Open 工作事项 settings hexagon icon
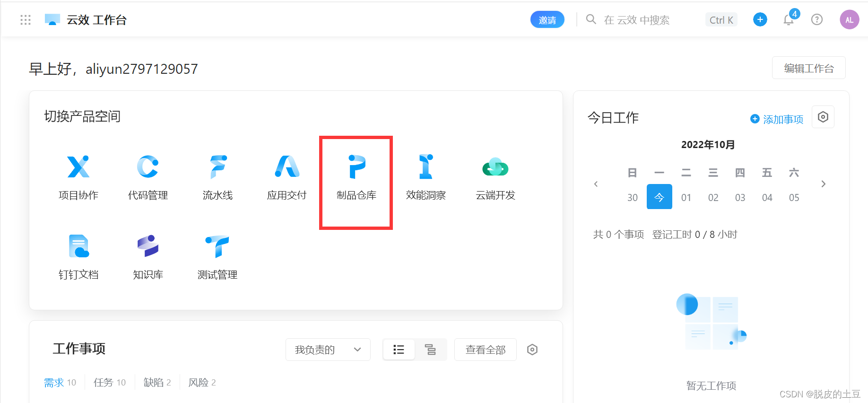868x403 pixels. point(532,350)
